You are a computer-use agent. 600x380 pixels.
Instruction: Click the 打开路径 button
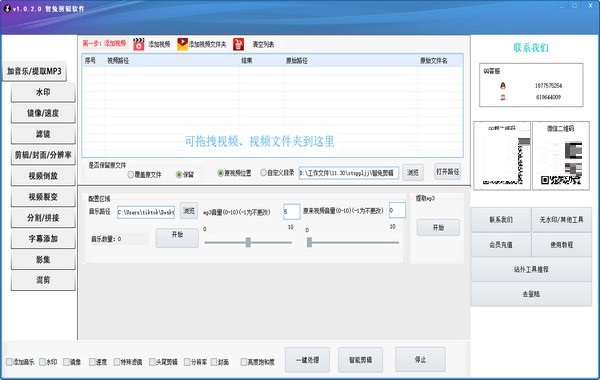click(x=448, y=172)
